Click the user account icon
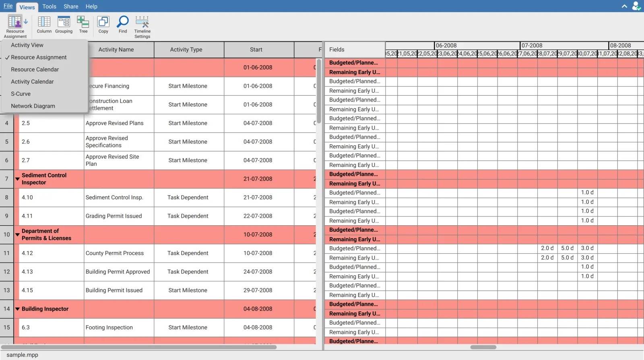The image size is (644, 360). tap(636, 6)
